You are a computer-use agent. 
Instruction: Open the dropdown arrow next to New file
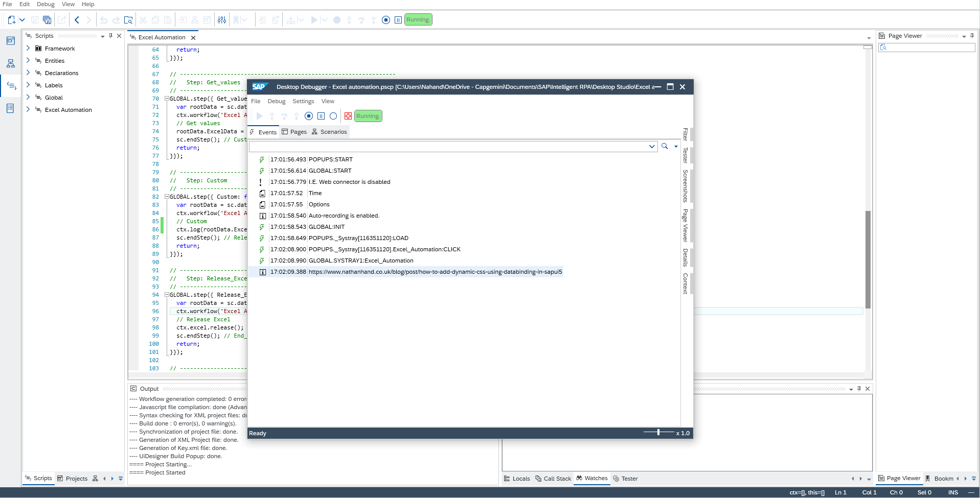[x=22, y=20]
